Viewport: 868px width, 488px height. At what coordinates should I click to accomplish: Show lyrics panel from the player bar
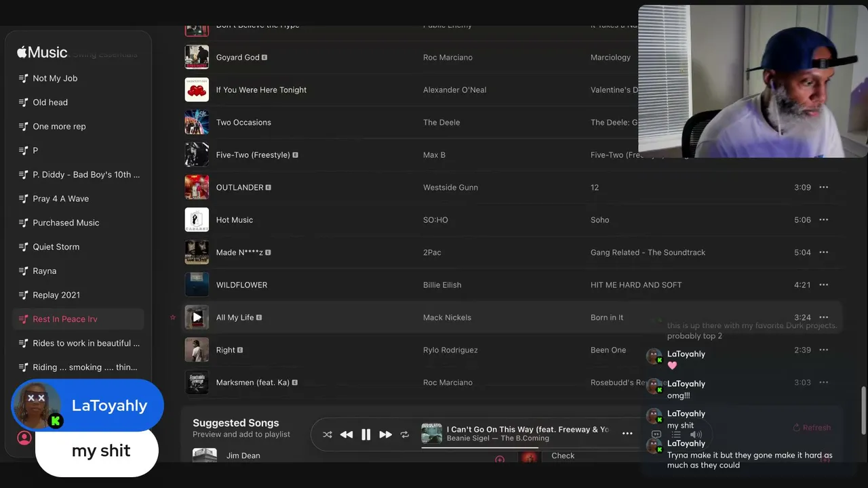tap(656, 434)
